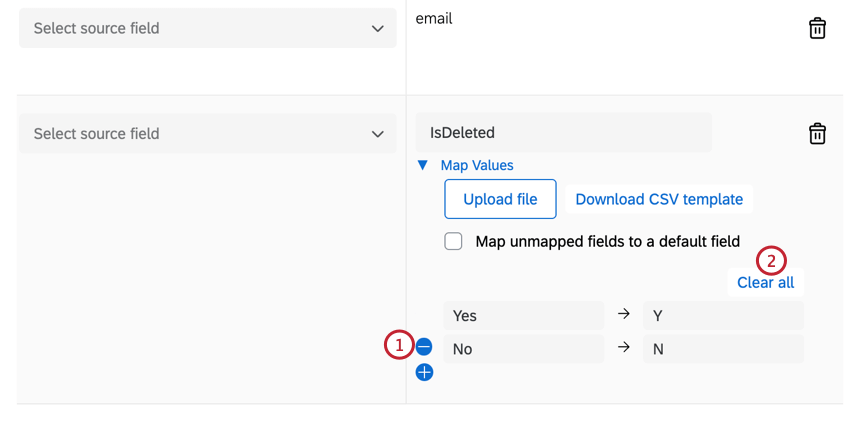Edit the No source value field
850x425 pixels.
[524, 349]
